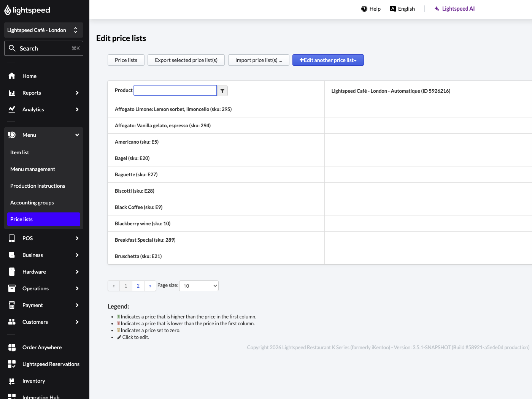The height and width of the screenshot is (399, 532).
Task: Expand the Reports submenu chevron
Action: tap(77, 93)
